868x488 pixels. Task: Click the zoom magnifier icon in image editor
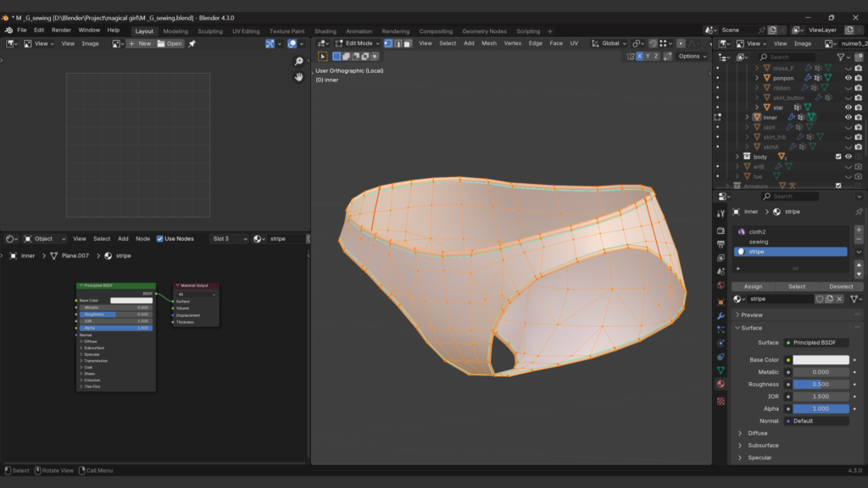[298, 62]
